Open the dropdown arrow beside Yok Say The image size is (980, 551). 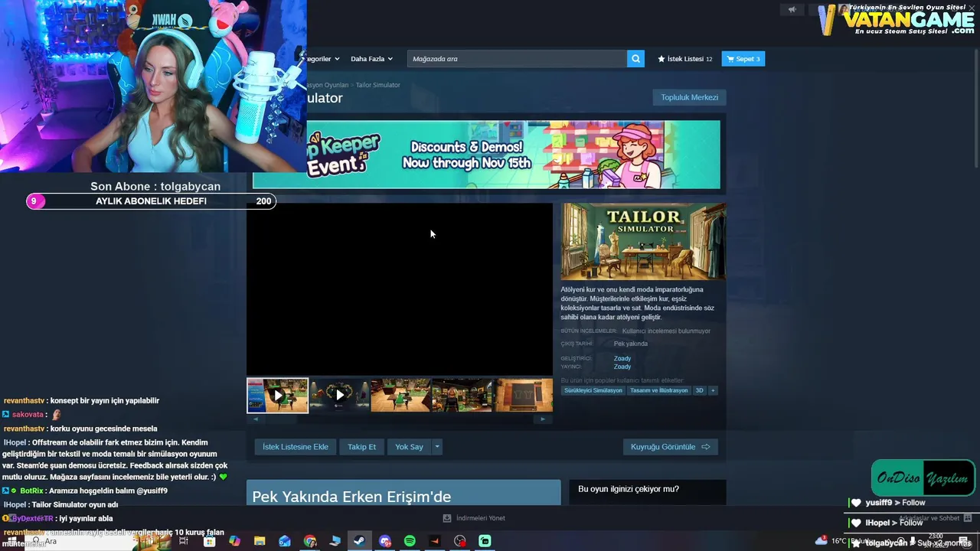pos(437,447)
